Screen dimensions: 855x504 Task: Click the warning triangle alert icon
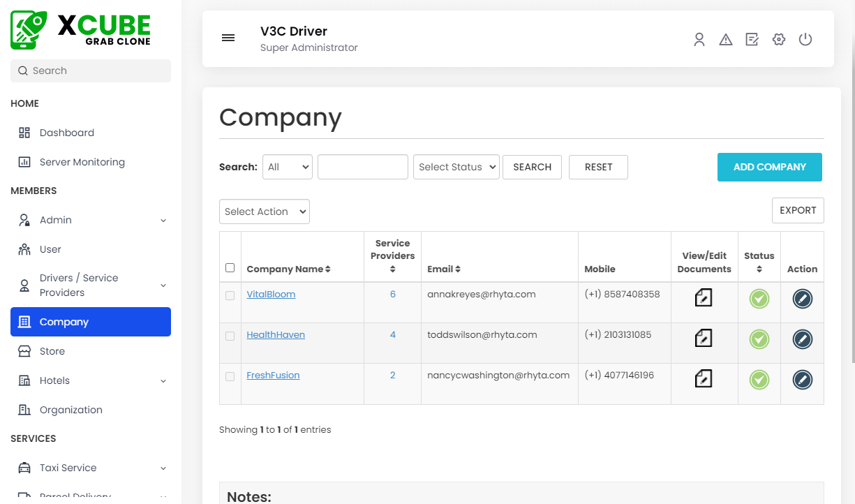pos(726,40)
